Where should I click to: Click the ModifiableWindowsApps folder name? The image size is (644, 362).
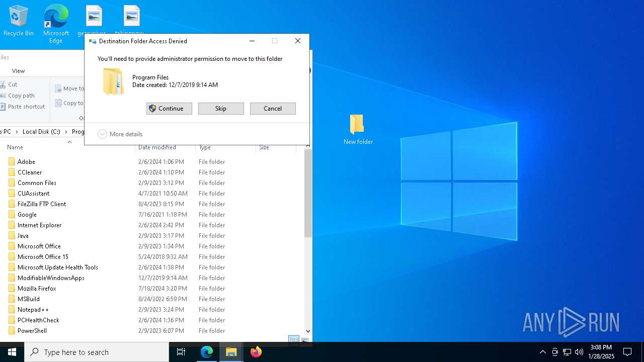[x=51, y=278]
